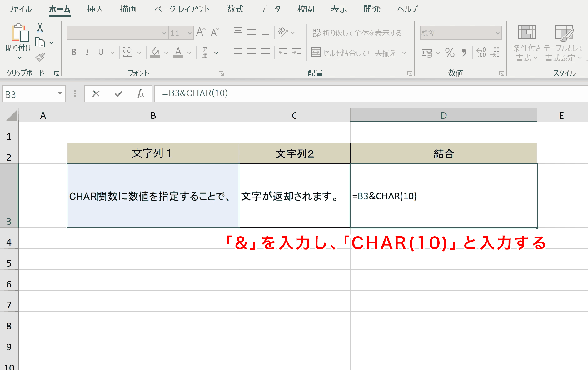Image resolution: width=588 pixels, height=370 pixels.
Task: Click the Select All corner triangle
Action: pyautogui.click(x=12, y=115)
